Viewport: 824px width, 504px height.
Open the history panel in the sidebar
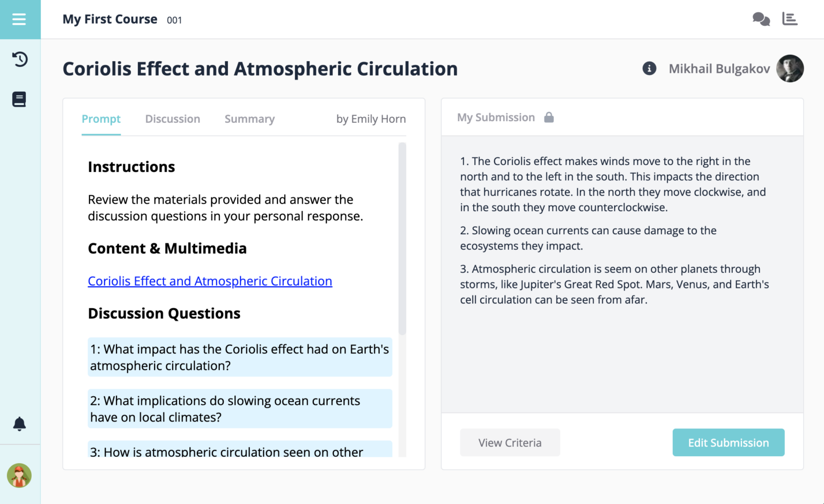click(20, 59)
